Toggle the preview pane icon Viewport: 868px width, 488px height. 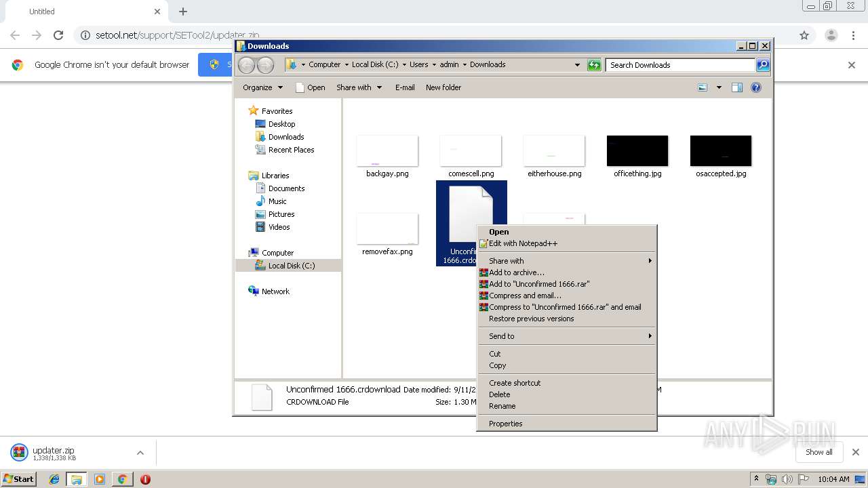coord(737,87)
